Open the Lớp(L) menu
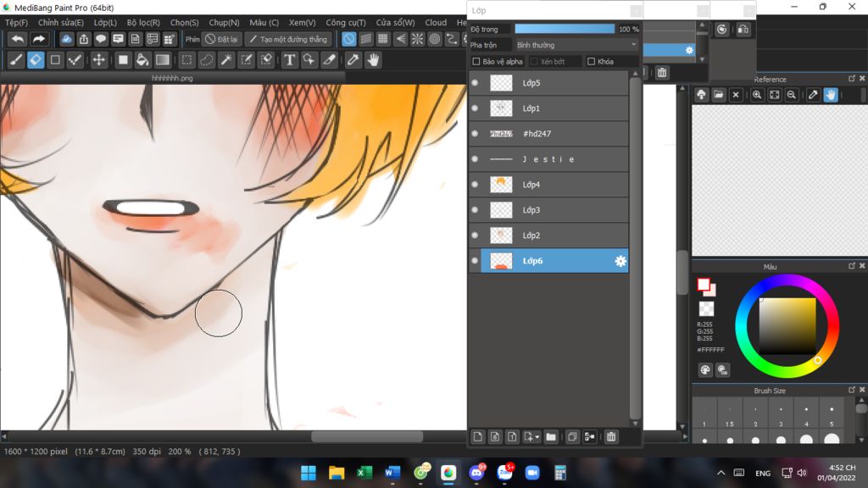868x488 pixels. coord(105,23)
